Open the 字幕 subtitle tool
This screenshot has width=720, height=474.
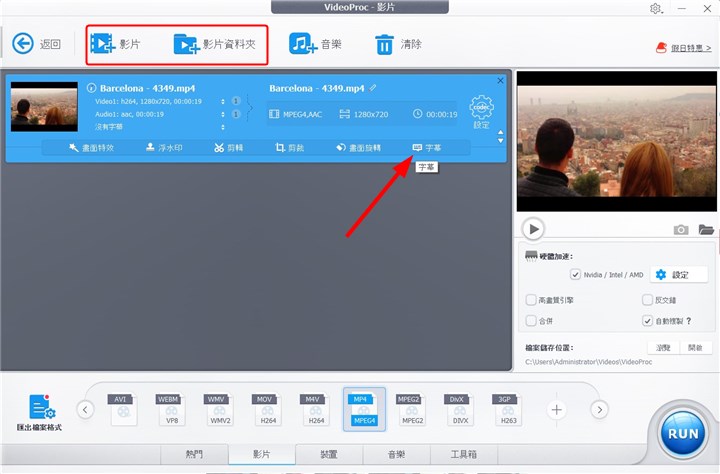(x=427, y=148)
